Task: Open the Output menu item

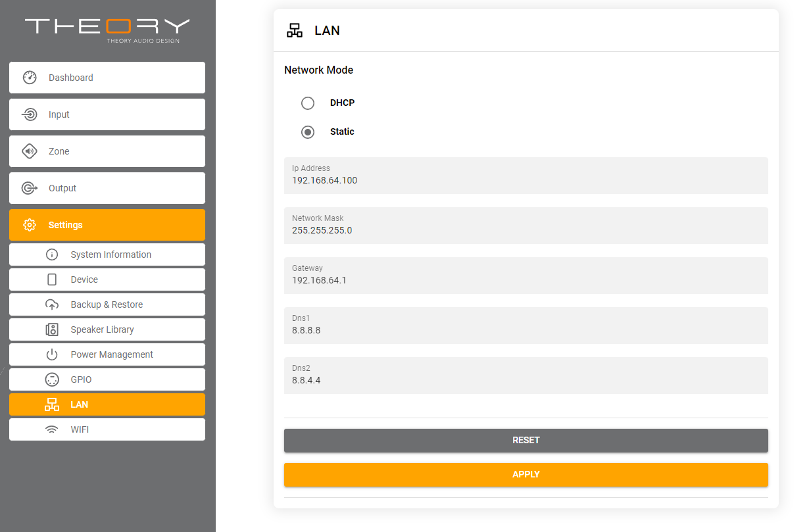Action: pos(107,188)
